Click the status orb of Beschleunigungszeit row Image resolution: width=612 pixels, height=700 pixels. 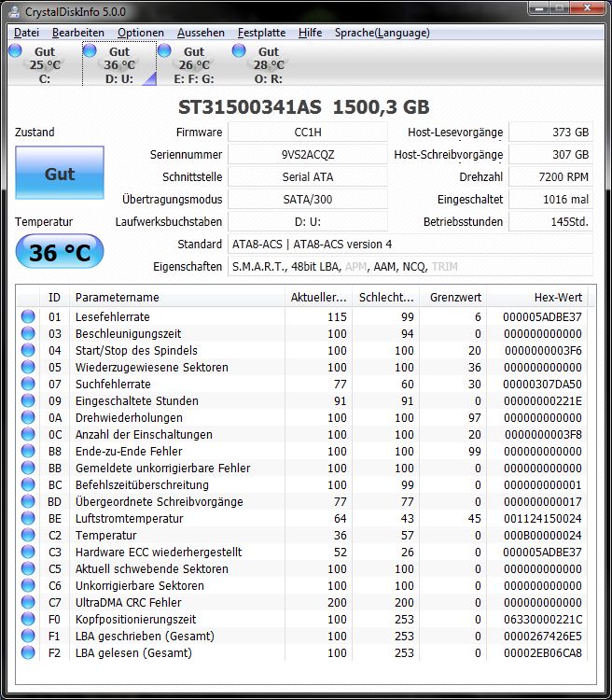tap(28, 333)
